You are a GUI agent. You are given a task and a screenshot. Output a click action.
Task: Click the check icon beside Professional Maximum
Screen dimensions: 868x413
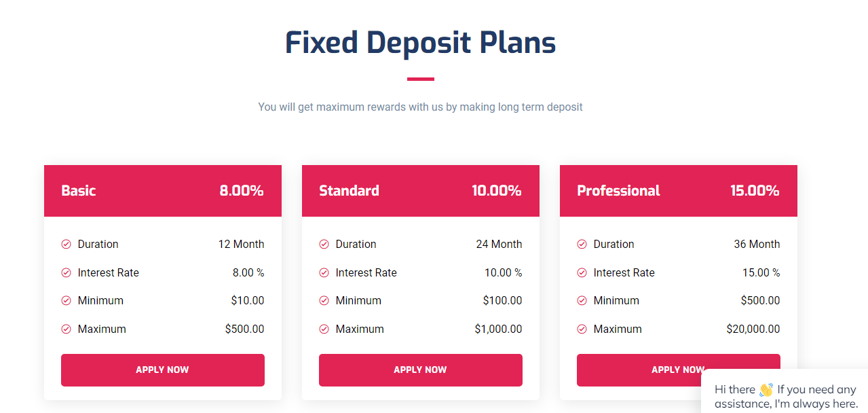(582, 329)
